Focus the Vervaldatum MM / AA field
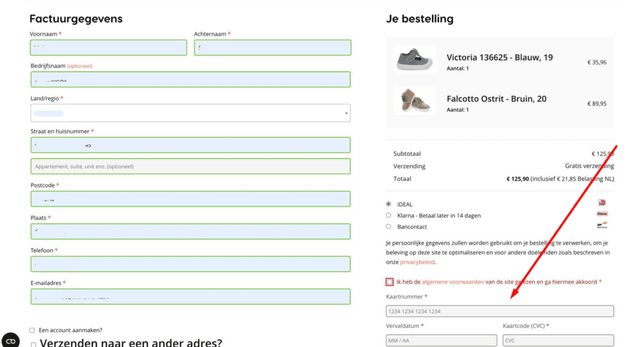This screenshot has width=644, height=347. tap(440, 340)
